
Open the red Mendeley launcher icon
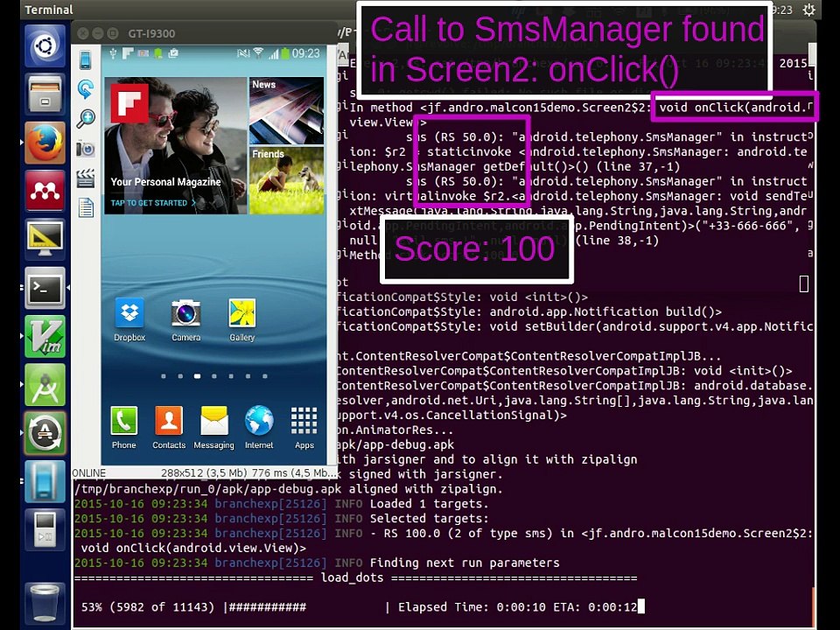(x=45, y=191)
